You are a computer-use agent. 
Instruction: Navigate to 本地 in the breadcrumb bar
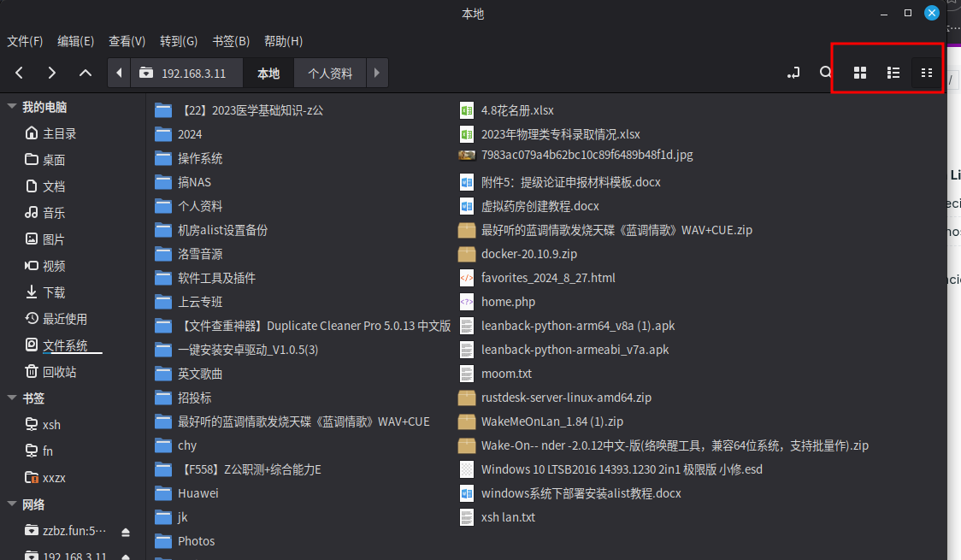click(268, 73)
